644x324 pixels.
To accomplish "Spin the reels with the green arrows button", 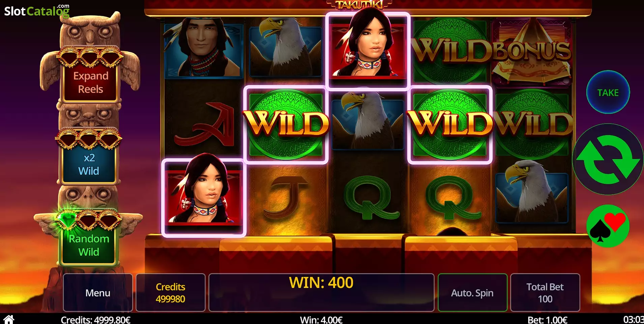I will tap(608, 159).
